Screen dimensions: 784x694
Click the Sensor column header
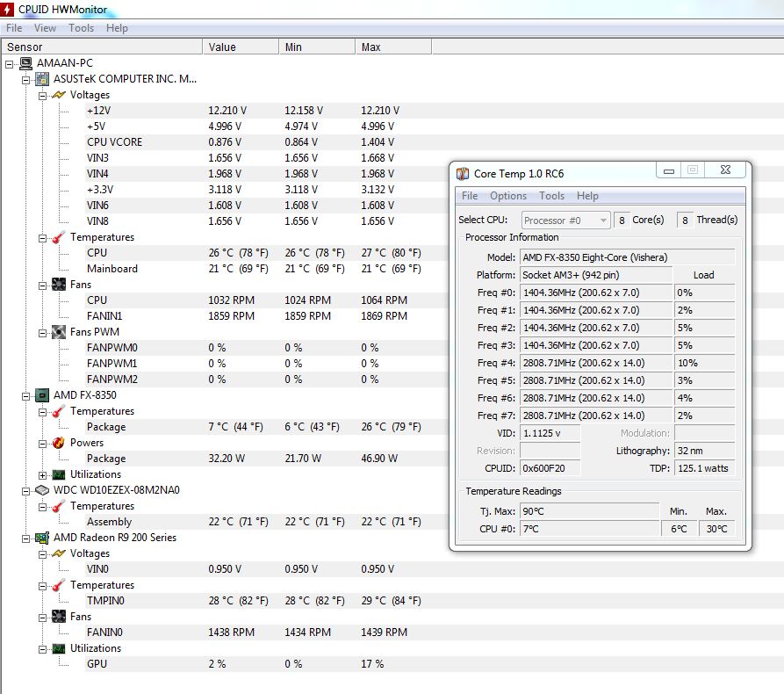pos(102,47)
